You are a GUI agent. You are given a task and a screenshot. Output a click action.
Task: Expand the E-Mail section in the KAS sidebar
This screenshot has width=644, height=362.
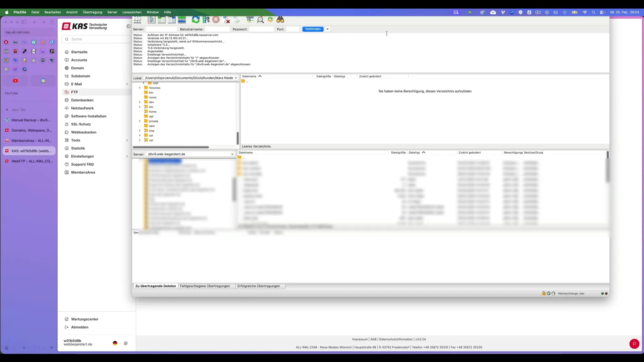point(127,84)
